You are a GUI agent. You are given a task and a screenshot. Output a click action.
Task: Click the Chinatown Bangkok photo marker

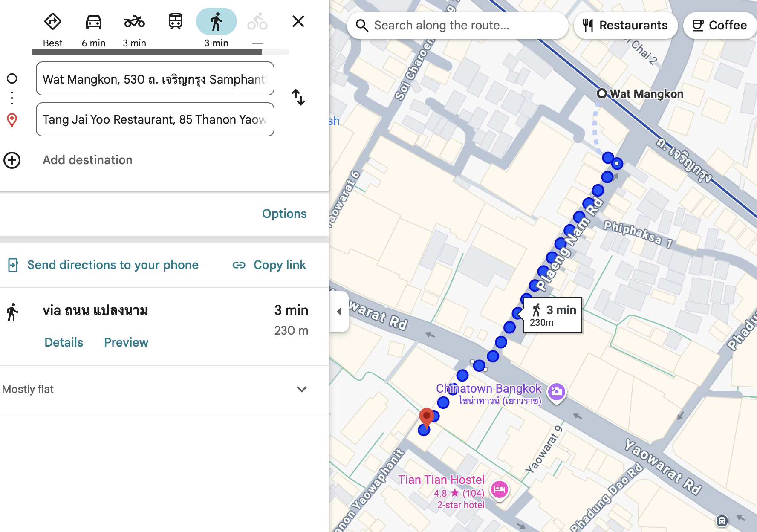click(556, 391)
